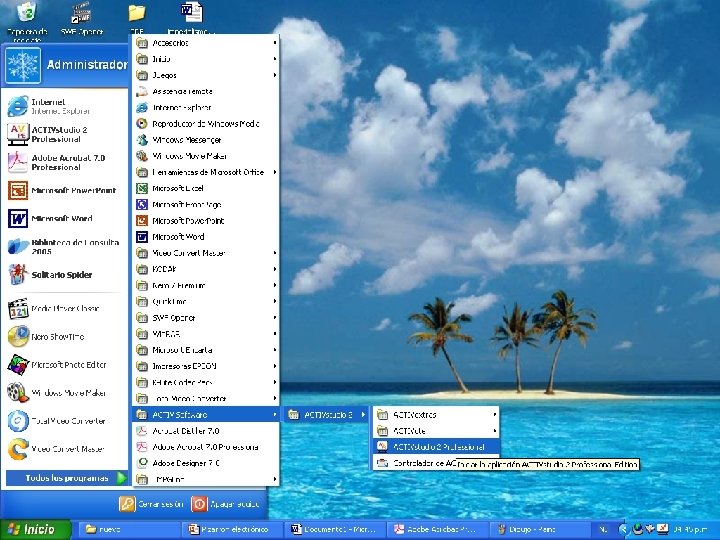Open Microsoft FrontPage from the programs list
720x540 pixels.
206,204
